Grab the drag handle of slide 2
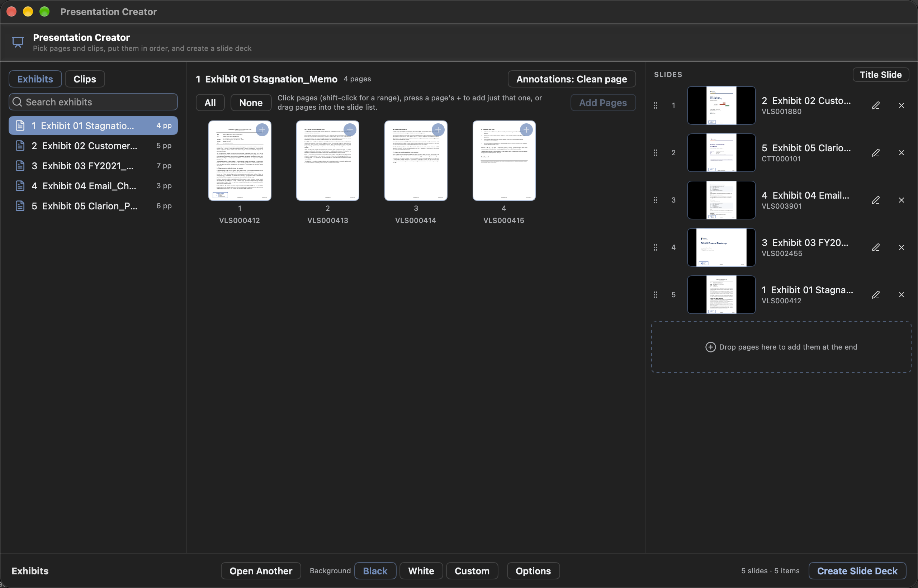This screenshot has height=588, width=918. pos(656,153)
